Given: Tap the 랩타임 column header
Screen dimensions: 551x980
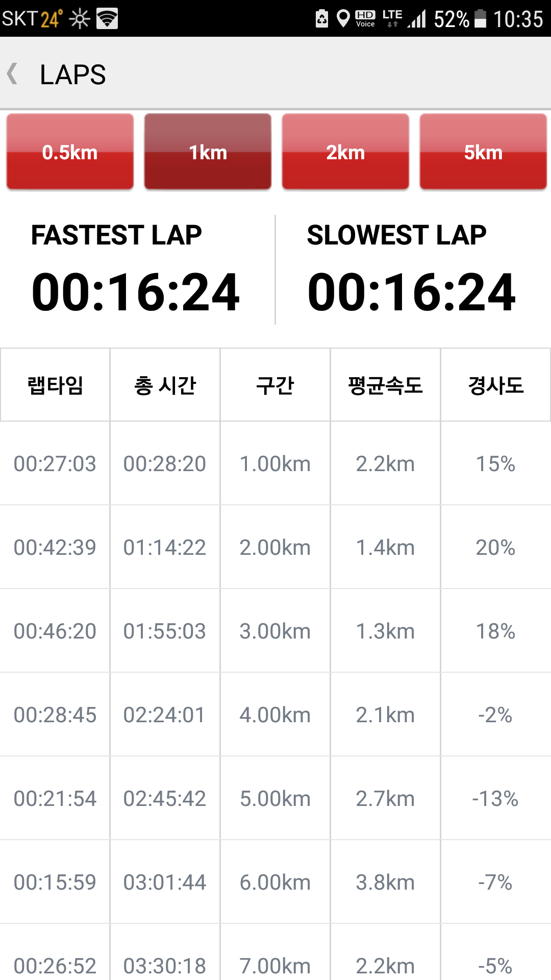Looking at the screenshot, I should coord(55,385).
